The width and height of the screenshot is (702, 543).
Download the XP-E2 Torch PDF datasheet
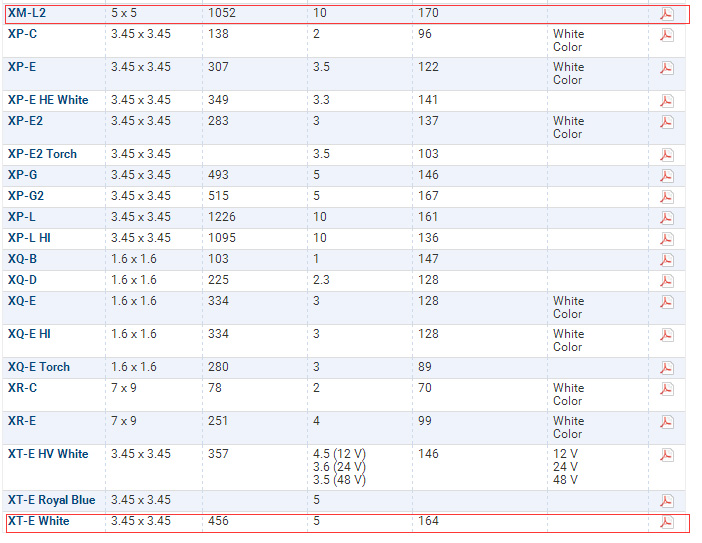[x=666, y=155]
